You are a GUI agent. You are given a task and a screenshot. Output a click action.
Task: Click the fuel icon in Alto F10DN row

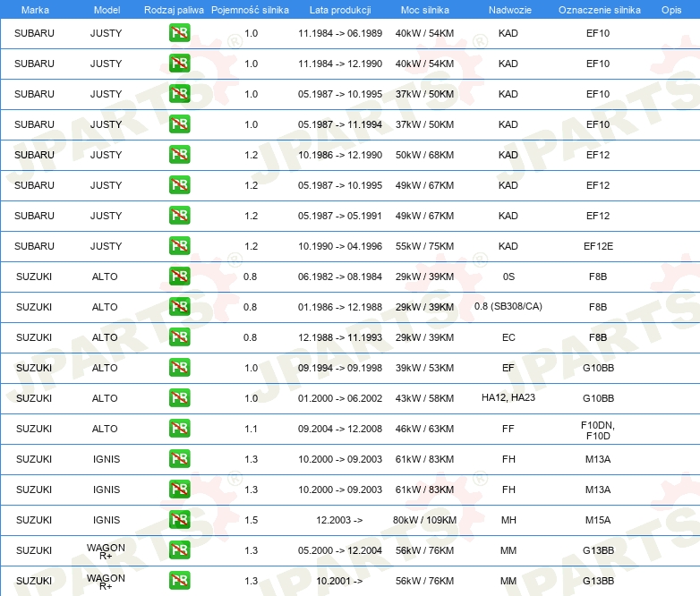pos(179,428)
